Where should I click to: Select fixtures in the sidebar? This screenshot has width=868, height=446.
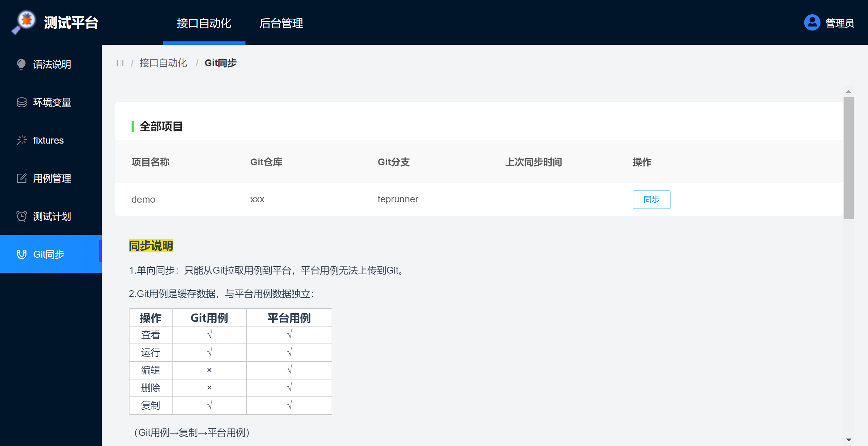click(x=51, y=140)
